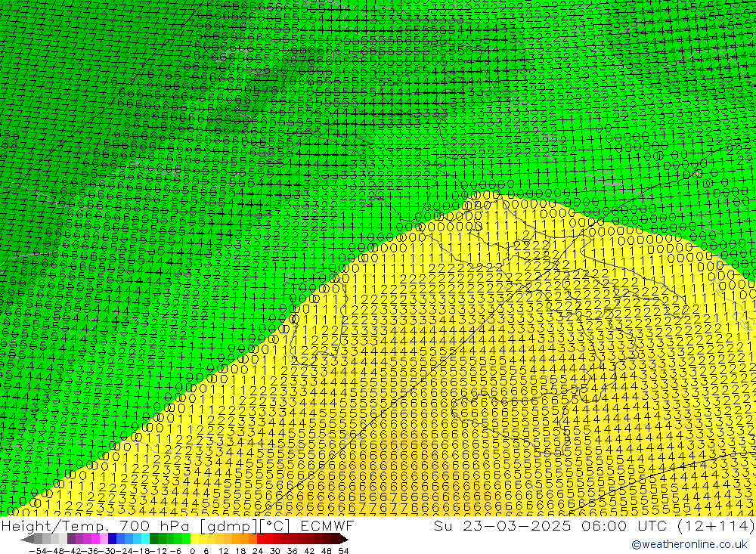The width and height of the screenshot is (756, 554).
Task: Pick the bright yellow swatch above label 0
Action: [x=195, y=539]
